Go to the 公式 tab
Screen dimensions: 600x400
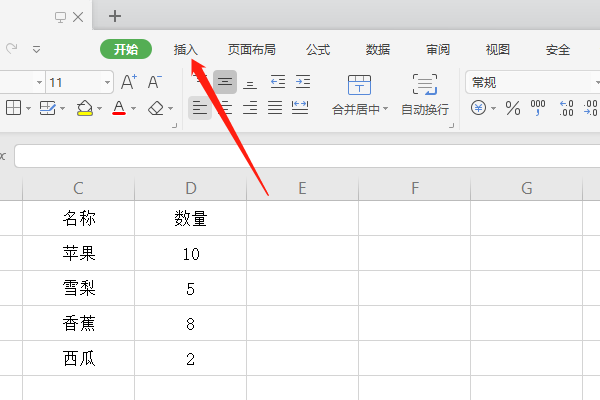pyautogui.click(x=318, y=49)
